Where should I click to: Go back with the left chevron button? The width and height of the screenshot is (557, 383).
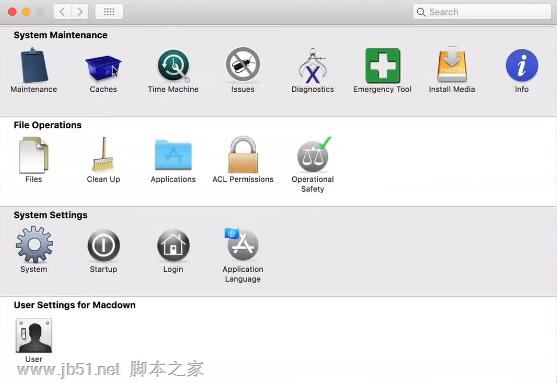(62, 12)
